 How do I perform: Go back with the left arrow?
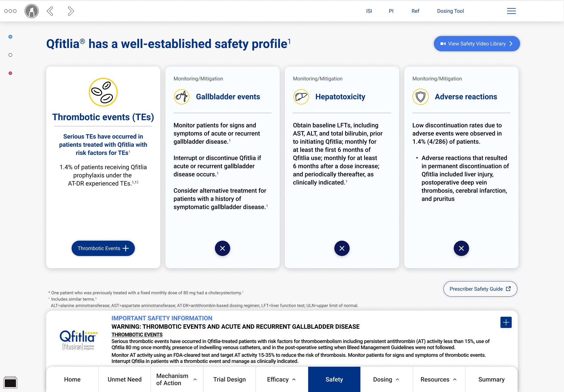pos(50,11)
